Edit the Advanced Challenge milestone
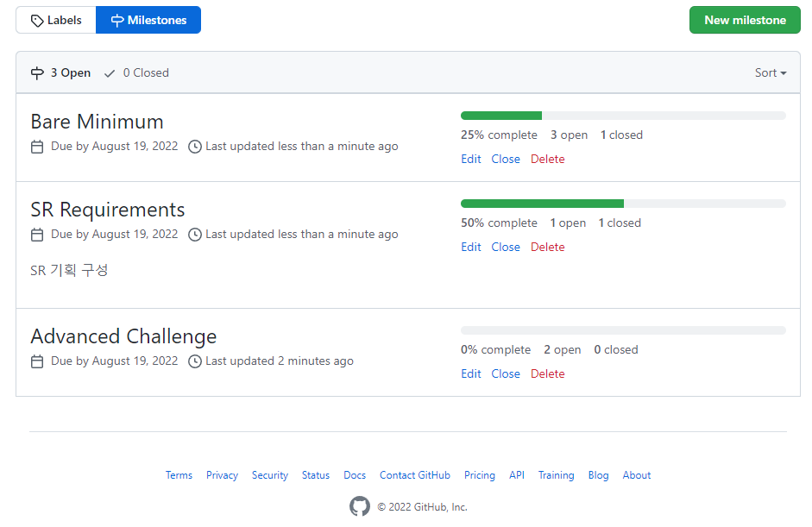Image resolution: width=812 pixels, height=527 pixels. pyautogui.click(x=471, y=374)
